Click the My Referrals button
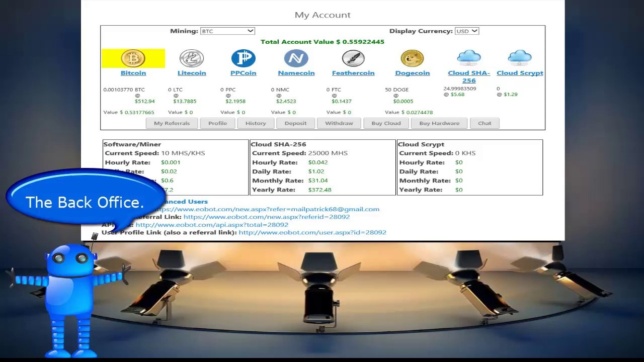The height and width of the screenshot is (362, 644). pos(172,123)
